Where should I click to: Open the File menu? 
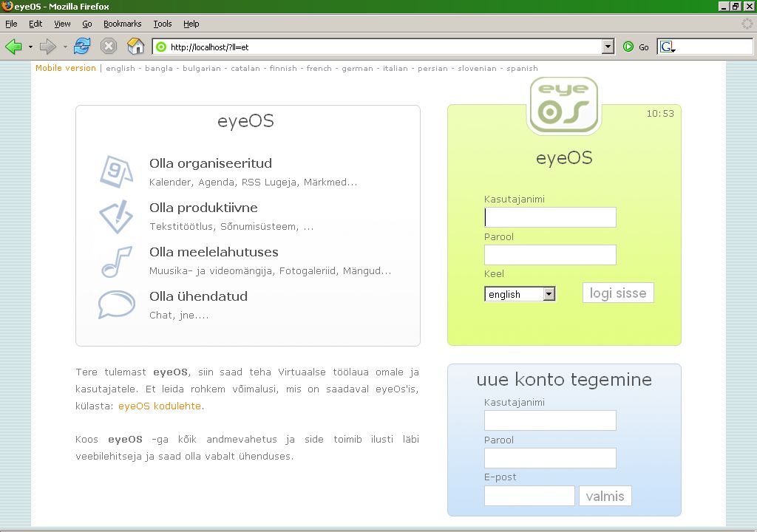click(x=11, y=24)
